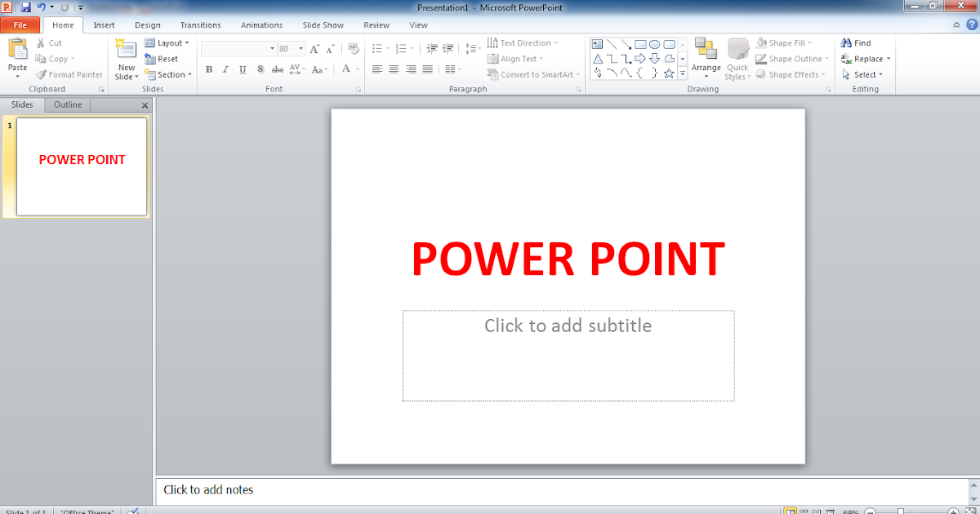This screenshot has height=514, width=980.
Task: Select the Rectangle shape in shapes gallery
Action: 640,44
